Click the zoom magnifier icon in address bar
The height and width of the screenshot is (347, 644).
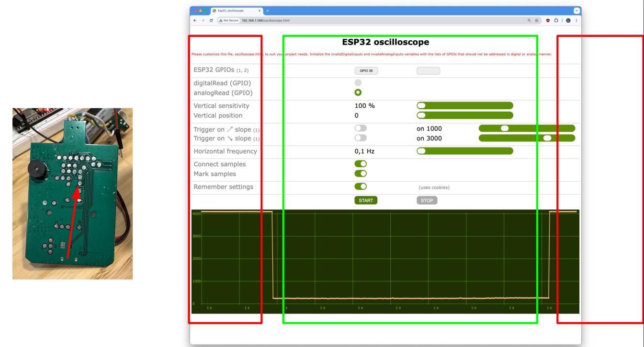[529, 21]
